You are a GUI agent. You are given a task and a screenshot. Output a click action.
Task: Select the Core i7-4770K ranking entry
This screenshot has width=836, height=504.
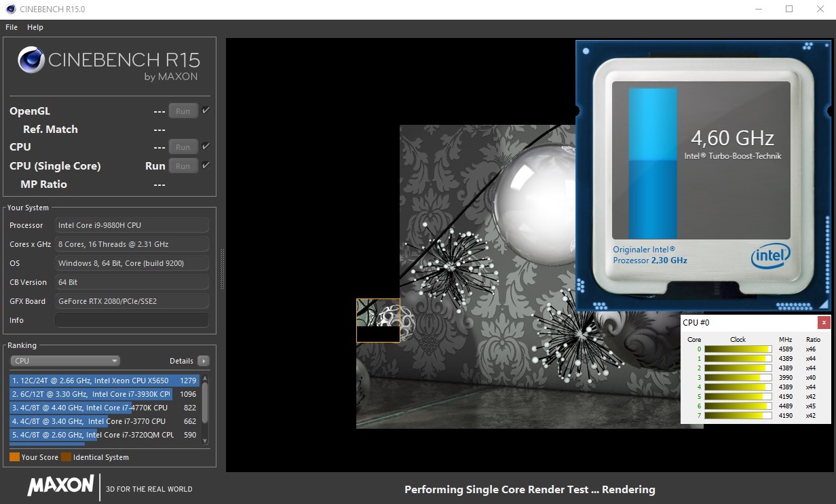(x=104, y=408)
